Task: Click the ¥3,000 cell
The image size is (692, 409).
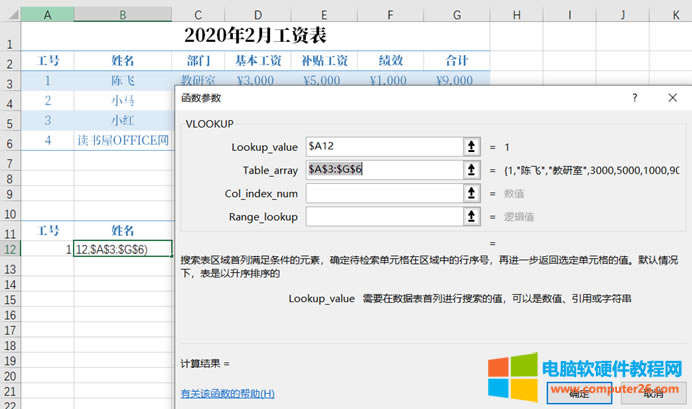Action: 258,80
